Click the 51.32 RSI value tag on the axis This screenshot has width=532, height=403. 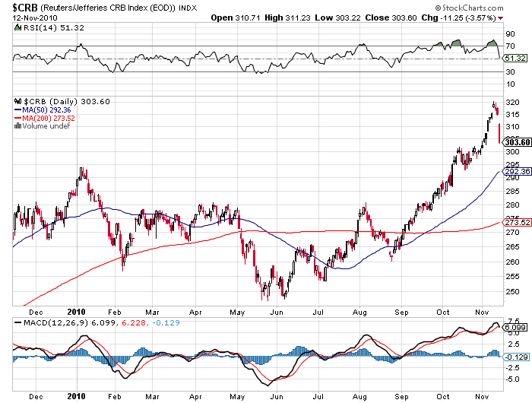(515, 58)
